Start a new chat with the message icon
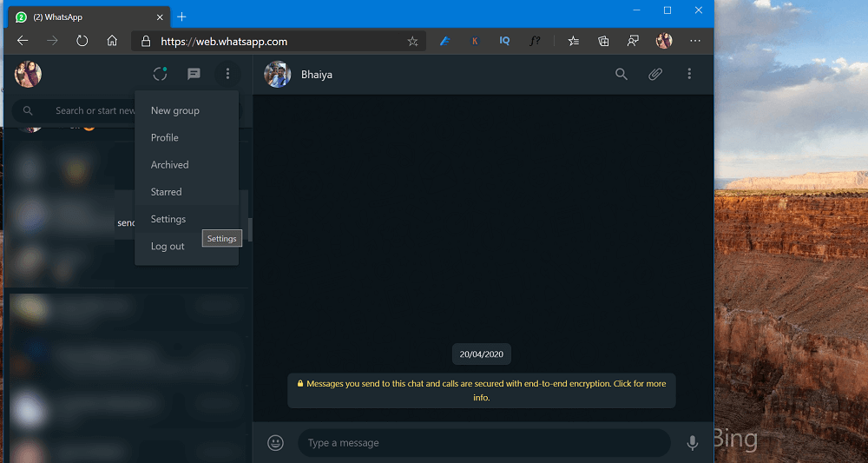868x463 pixels. (x=194, y=74)
